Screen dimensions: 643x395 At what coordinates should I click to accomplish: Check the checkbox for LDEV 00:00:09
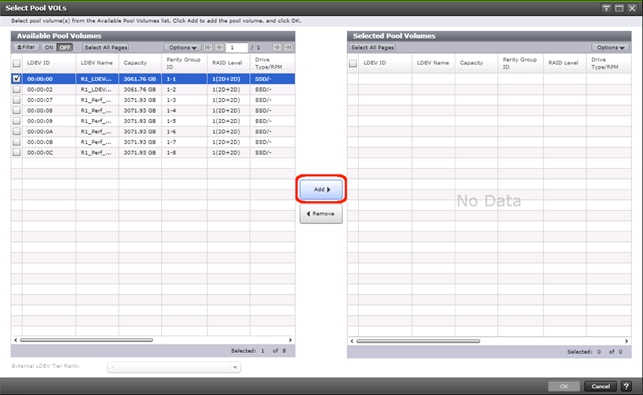click(x=16, y=121)
